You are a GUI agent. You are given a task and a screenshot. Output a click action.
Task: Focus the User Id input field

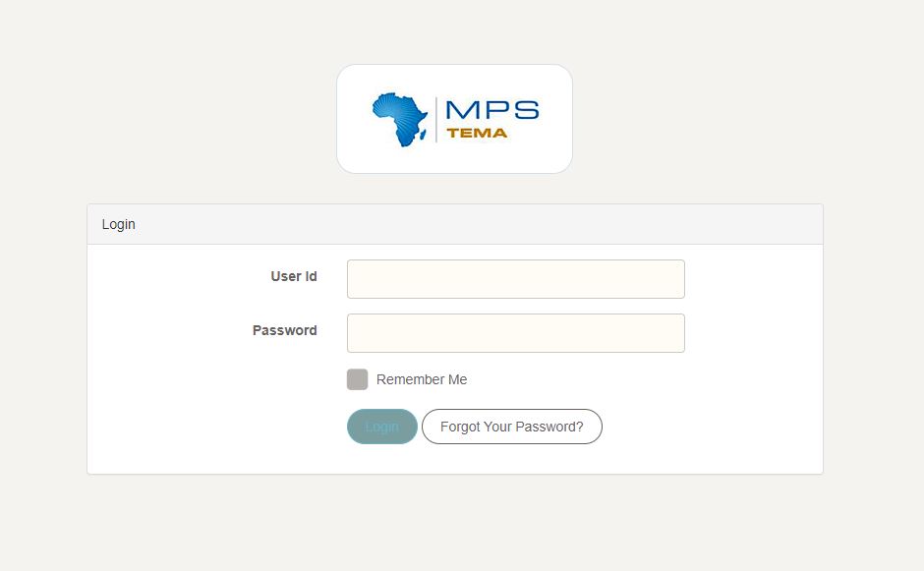coord(515,279)
